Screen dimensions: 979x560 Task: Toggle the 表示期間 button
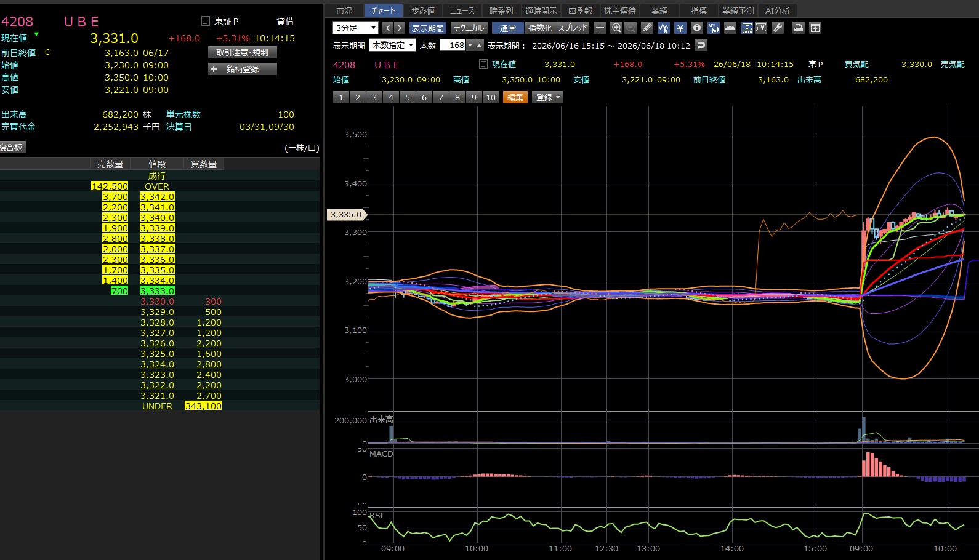[x=427, y=28]
